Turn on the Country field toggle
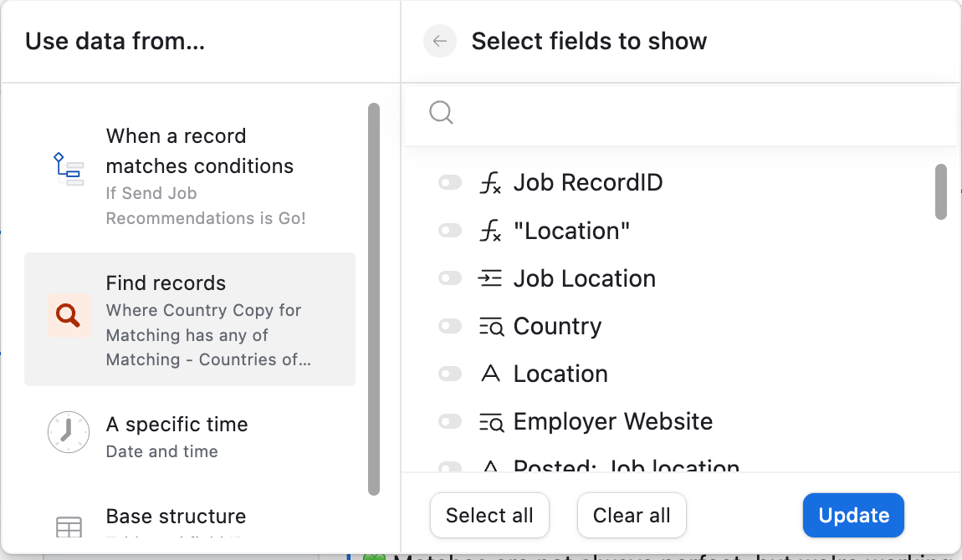The width and height of the screenshot is (962, 560). pyautogui.click(x=450, y=326)
